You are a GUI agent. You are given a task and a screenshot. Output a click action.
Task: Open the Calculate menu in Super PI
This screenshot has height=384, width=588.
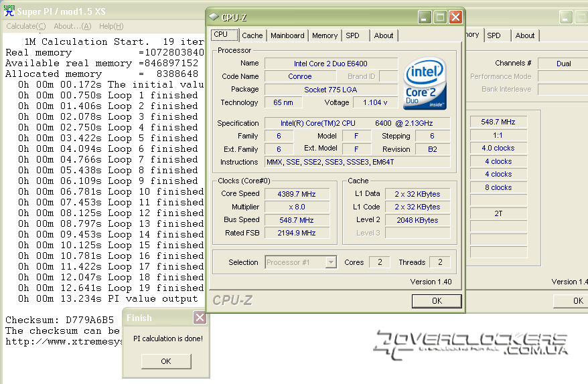(26, 26)
